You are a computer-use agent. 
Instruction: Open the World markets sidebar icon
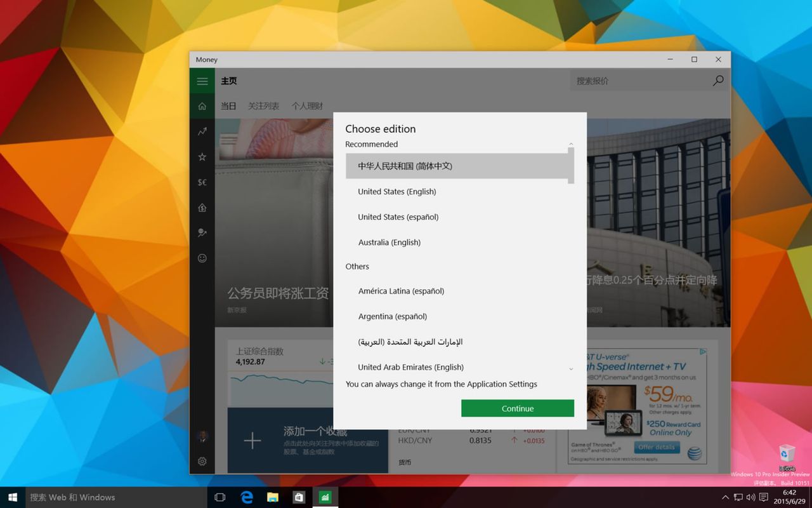(x=202, y=233)
